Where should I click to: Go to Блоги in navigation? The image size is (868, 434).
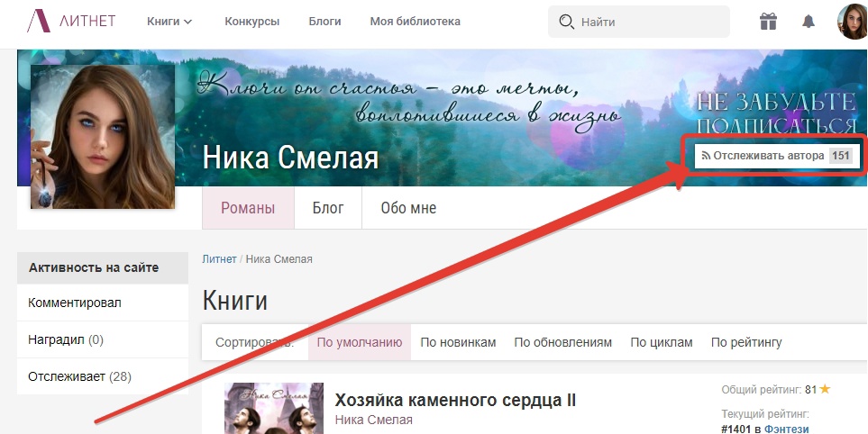coord(324,22)
